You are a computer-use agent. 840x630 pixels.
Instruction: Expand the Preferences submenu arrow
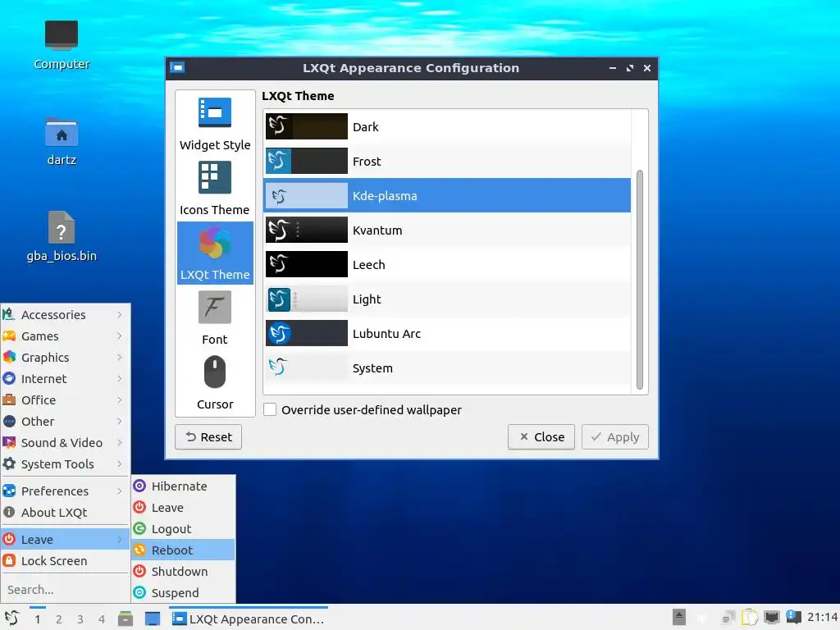[x=120, y=491]
